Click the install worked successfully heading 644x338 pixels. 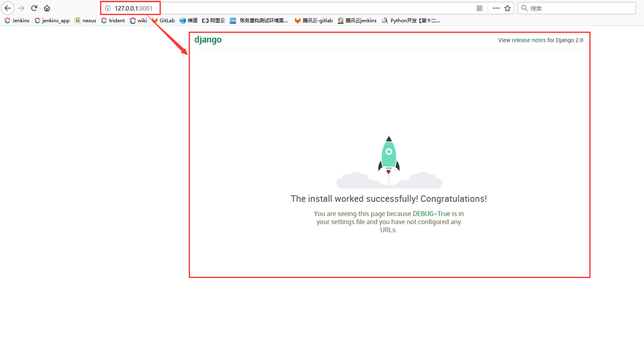pos(389,199)
